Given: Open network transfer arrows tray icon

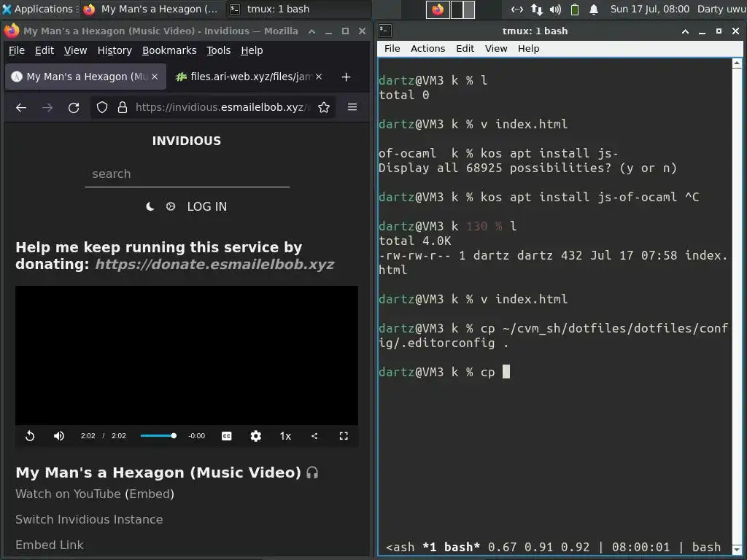Looking at the screenshot, I should pyautogui.click(x=537, y=9).
